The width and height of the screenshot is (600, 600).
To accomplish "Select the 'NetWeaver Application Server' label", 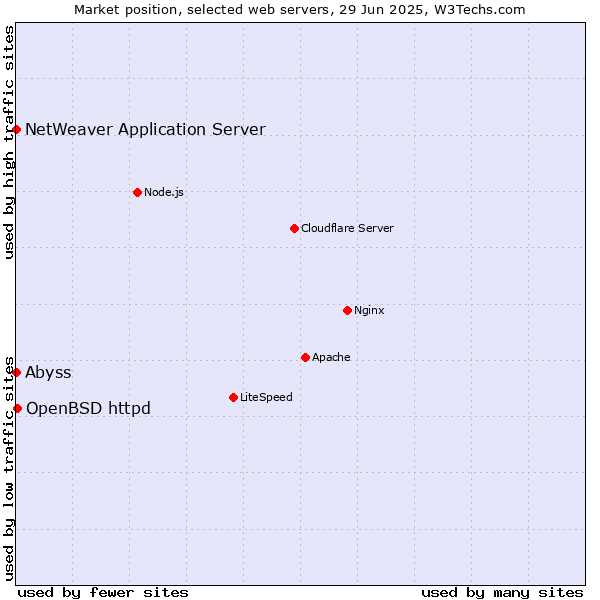I will [x=145, y=130].
